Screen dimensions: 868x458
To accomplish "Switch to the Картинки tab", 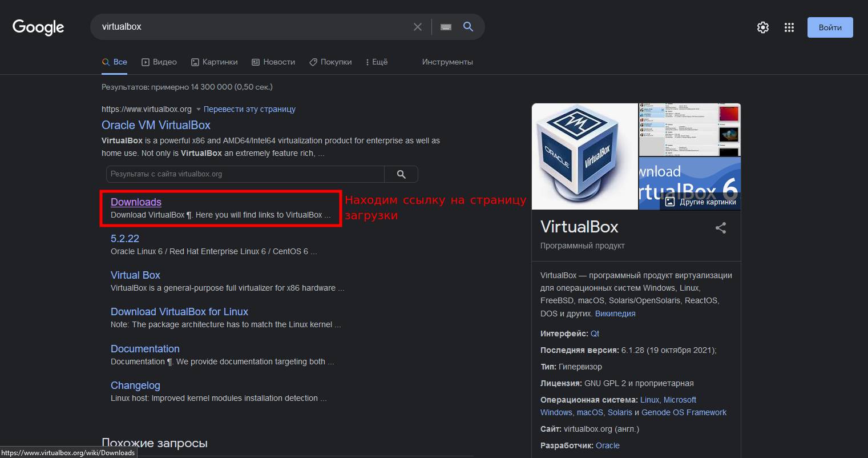I will tap(215, 62).
